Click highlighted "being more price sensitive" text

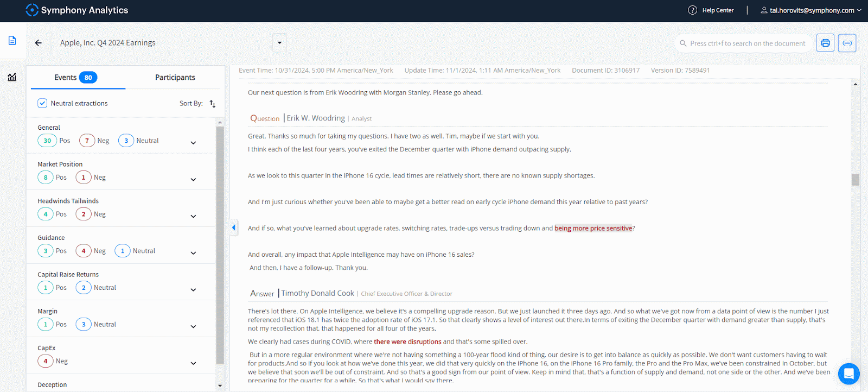593,229
